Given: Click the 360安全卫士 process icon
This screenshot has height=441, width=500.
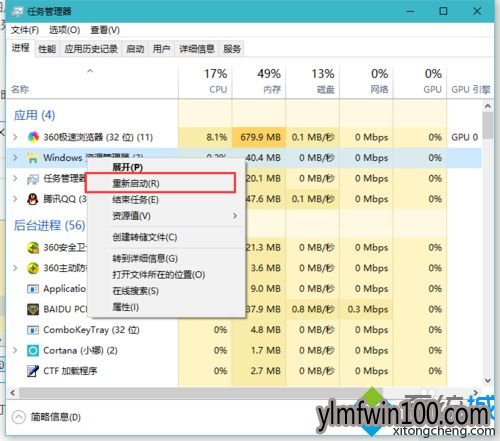Looking at the screenshot, I should coord(33,248).
